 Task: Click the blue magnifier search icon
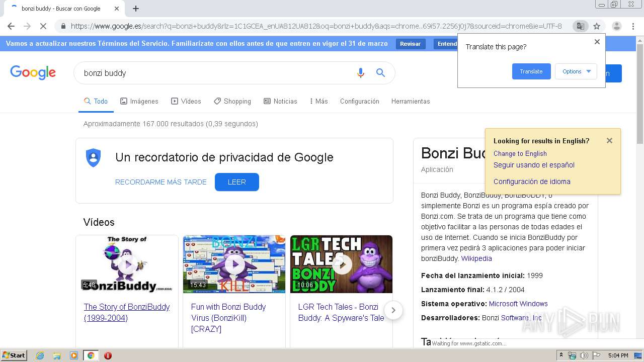point(381,73)
